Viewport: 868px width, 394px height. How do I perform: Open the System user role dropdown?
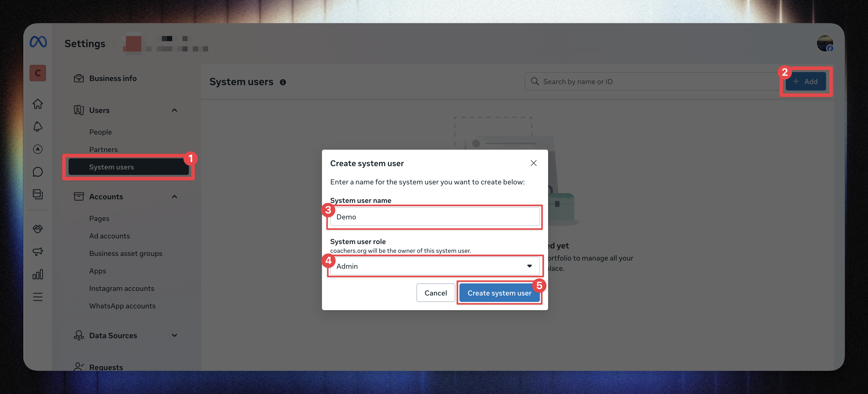click(x=435, y=266)
